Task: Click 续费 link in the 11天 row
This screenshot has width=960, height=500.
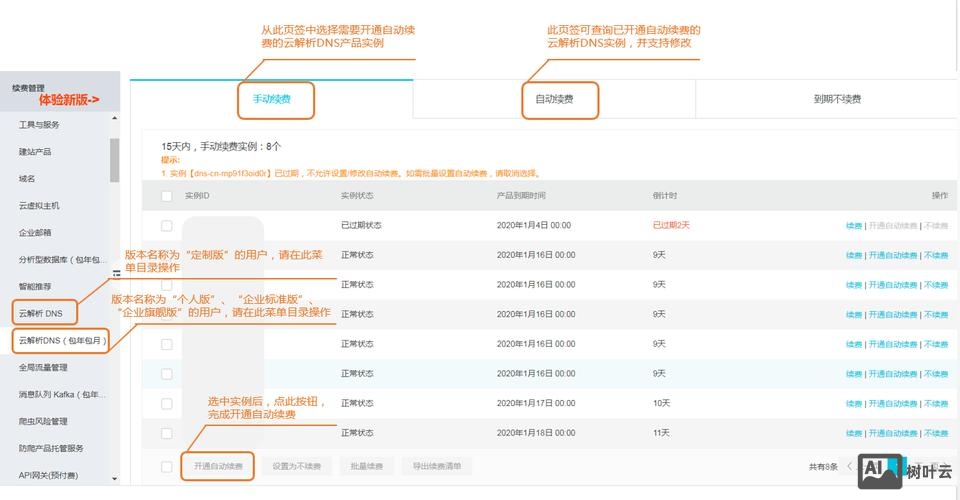Action: click(853, 433)
